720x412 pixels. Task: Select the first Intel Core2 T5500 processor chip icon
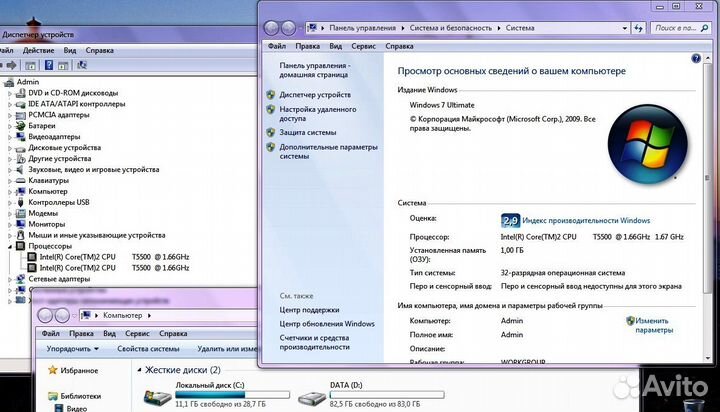point(32,257)
